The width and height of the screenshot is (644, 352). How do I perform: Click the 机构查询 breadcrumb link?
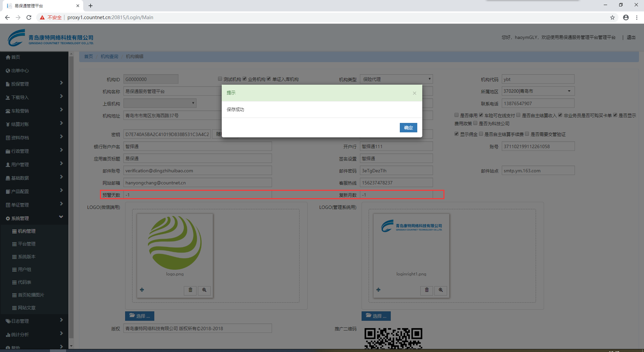tap(109, 57)
